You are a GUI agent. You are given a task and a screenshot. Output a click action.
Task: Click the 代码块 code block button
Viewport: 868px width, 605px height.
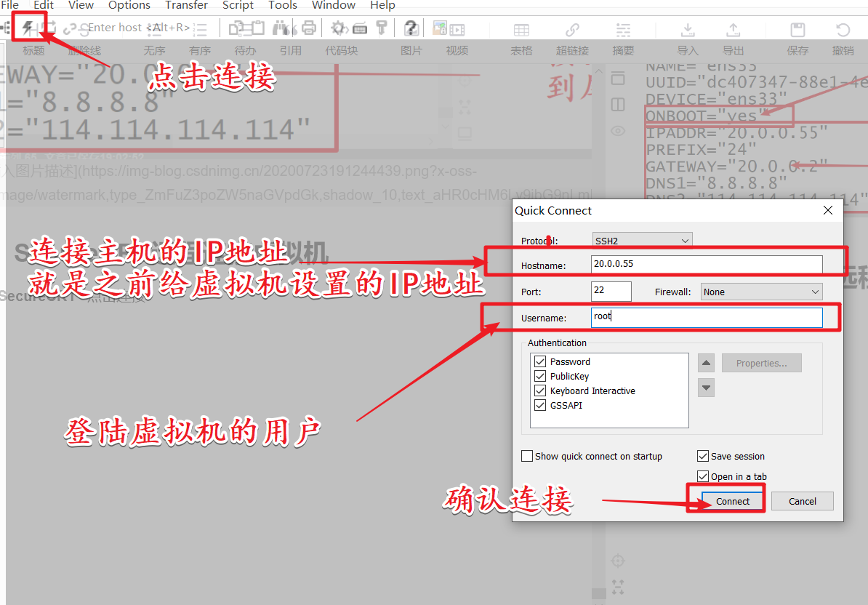pos(342,50)
